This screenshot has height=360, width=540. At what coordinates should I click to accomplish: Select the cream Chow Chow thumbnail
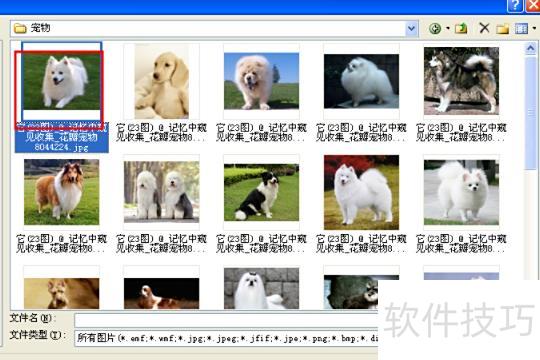(261, 81)
